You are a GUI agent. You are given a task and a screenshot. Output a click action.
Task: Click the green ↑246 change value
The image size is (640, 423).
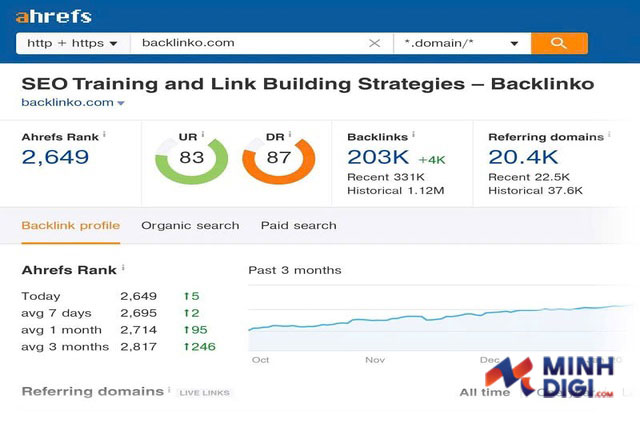click(x=200, y=347)
